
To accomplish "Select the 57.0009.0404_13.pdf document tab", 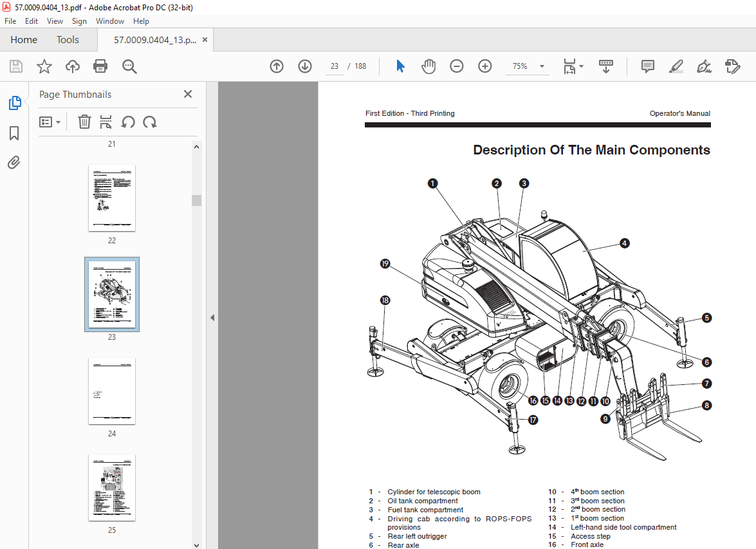I will [155, 40].
